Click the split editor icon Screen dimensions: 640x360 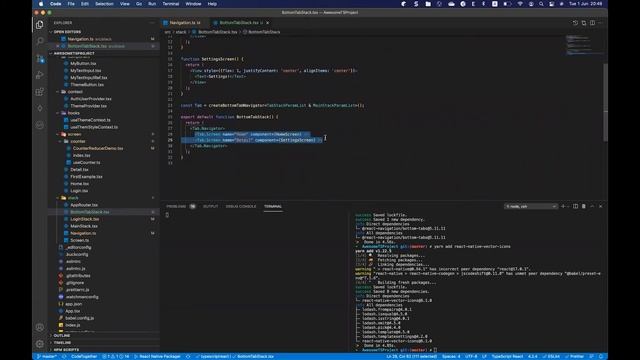592,23
